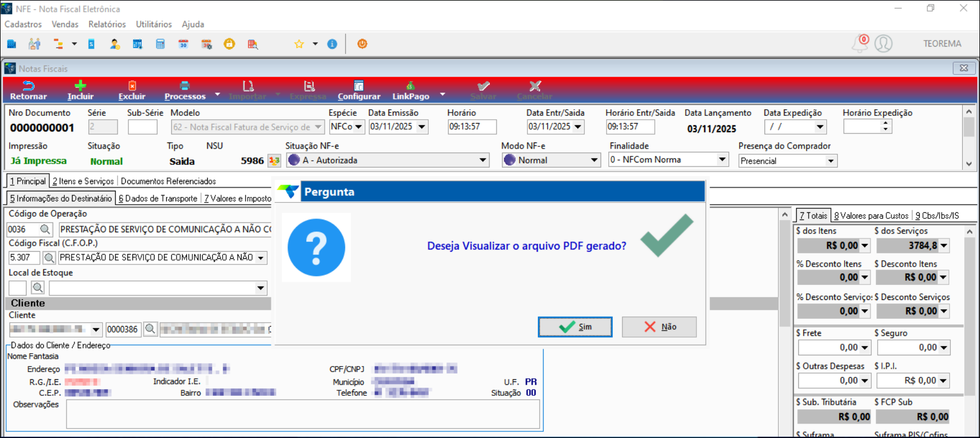The height and width of the screenshot is (438, 980).
Task: Click the Observações text field
Action: 302,414
